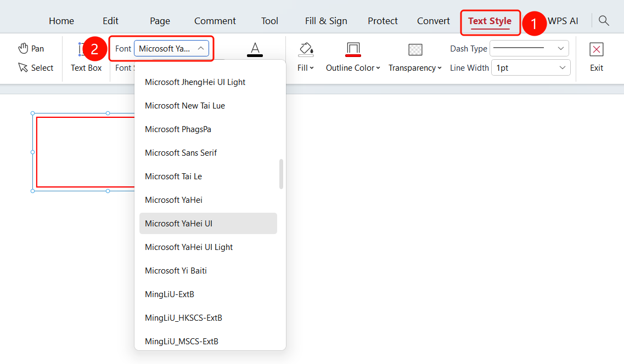Screen dimensions: 624x364
Task: Open the search magnifier icon
Action: [x=604, y=21]
